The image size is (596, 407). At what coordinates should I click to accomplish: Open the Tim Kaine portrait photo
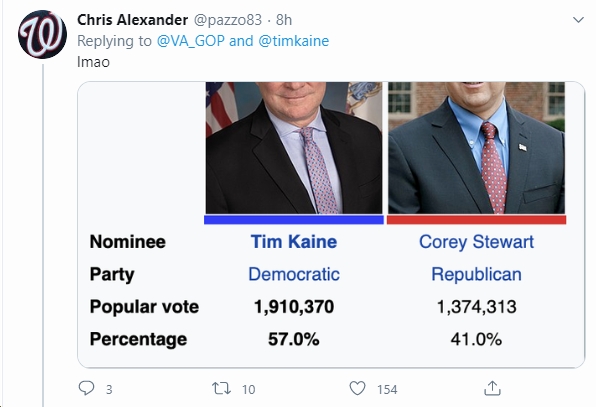[x=294, y=148]
